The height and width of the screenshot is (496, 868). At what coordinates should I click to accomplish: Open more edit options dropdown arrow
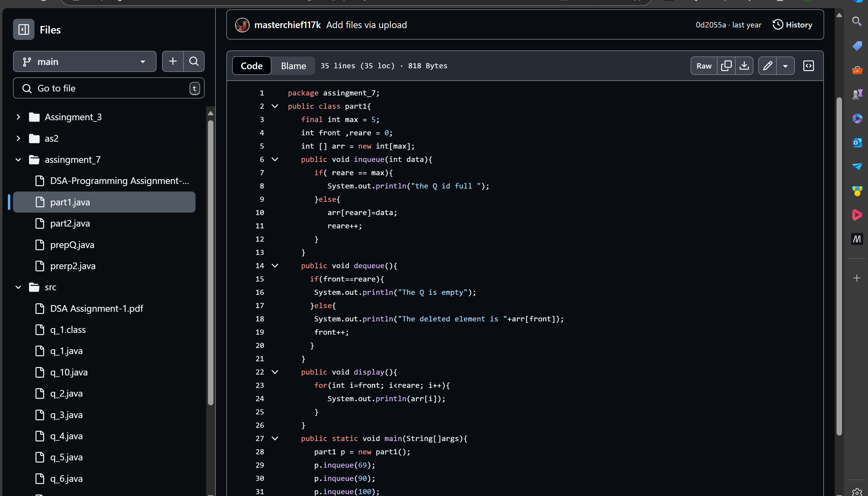pos(785,66)
